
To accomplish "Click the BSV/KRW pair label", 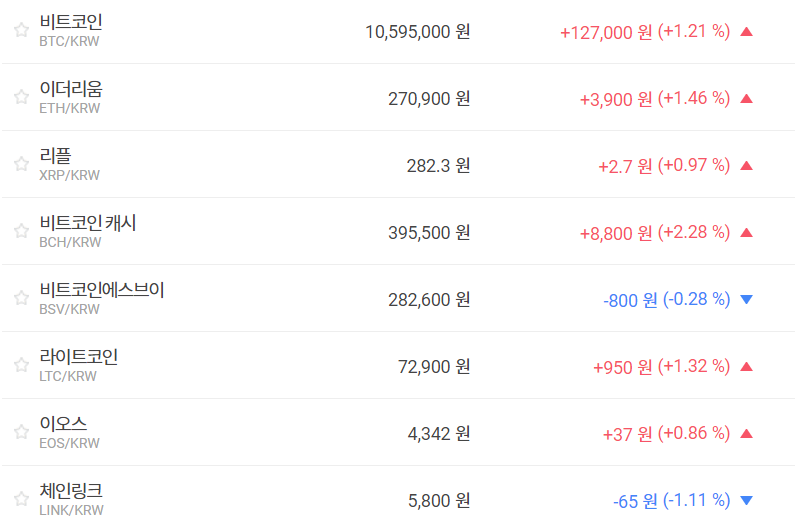I will coord(69,309).
